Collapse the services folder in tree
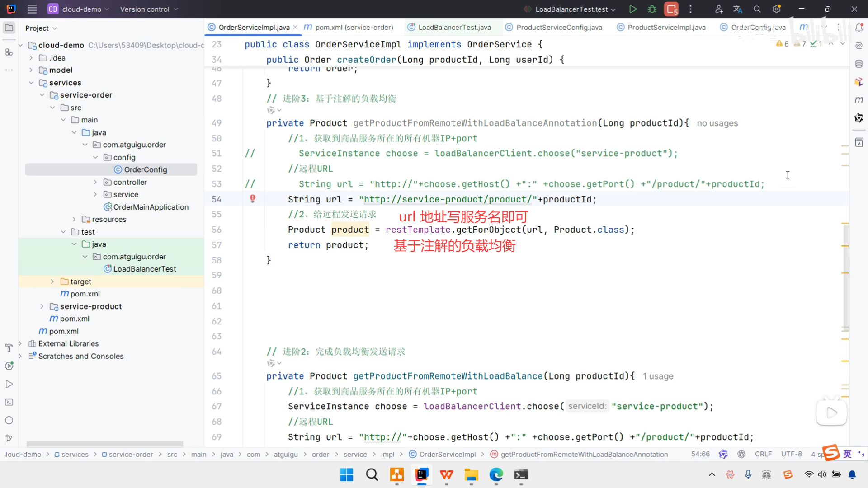The height and width of the screenshot is (488, 868). click(x=31, y=83)
